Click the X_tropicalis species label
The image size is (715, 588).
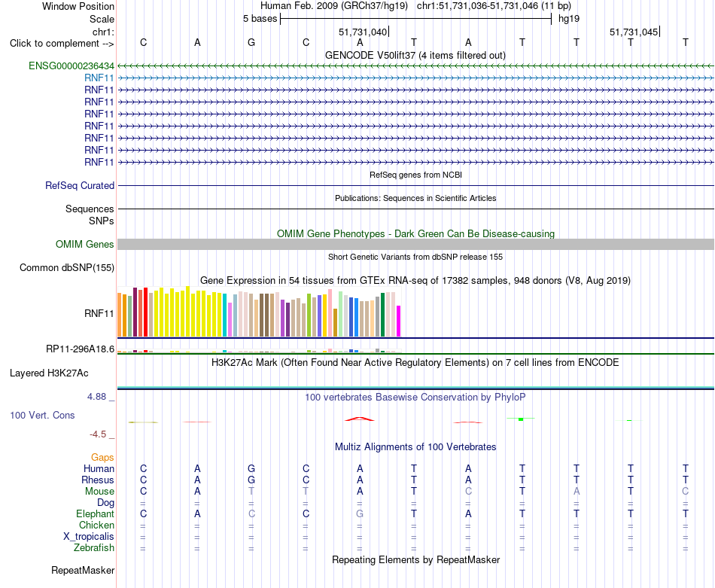click(89, 537)
